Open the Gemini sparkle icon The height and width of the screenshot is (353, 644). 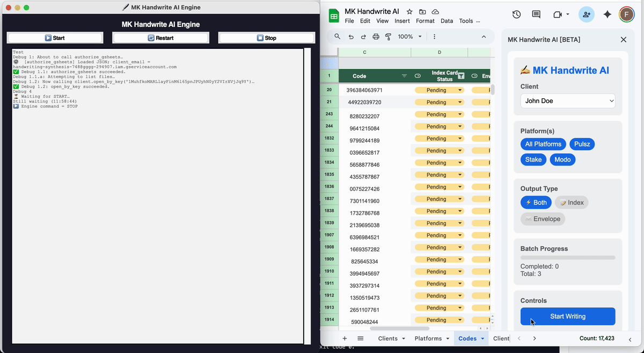click(607, 15)
